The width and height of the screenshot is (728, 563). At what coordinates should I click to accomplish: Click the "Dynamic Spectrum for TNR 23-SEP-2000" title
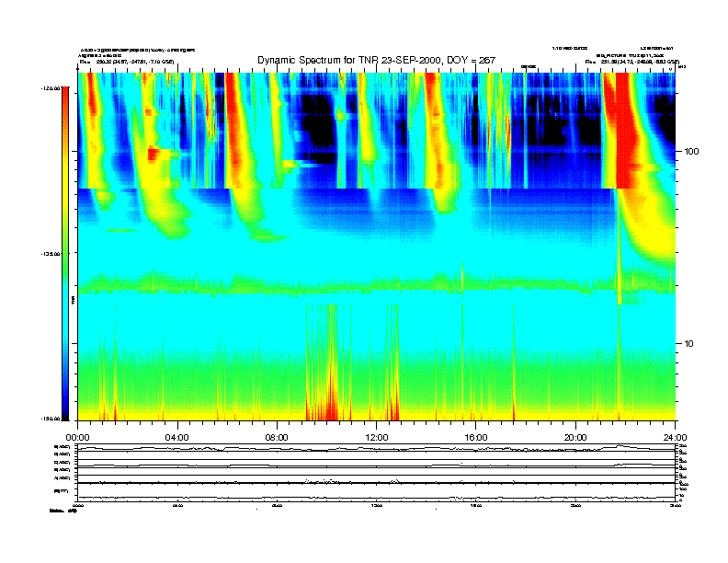(376, 61)
